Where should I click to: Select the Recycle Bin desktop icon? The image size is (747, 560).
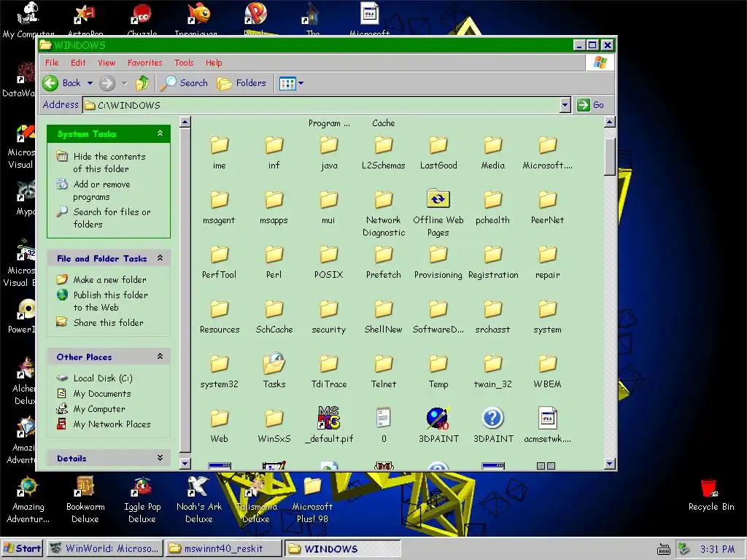point(711,495)
